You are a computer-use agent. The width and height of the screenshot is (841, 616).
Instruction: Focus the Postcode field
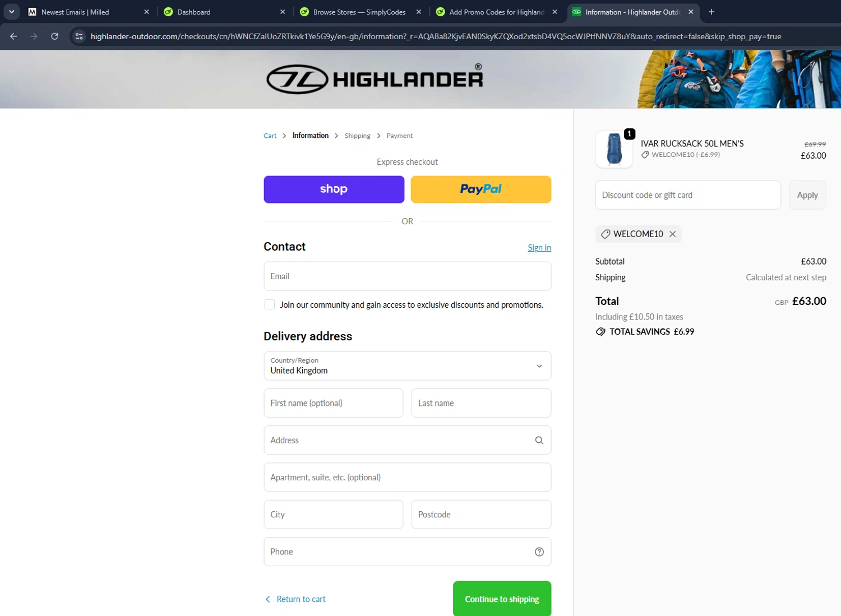pos(481,515)
